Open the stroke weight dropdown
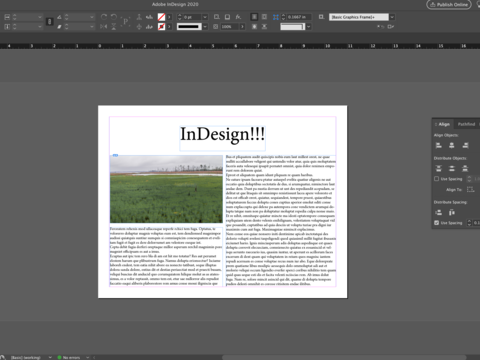The width and height of the screenshot is (480, 360). [x=205, y=17]
